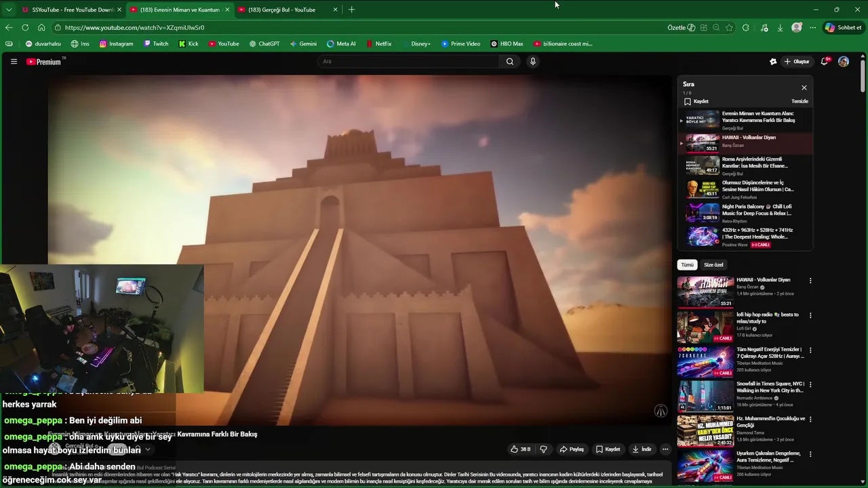Go back to previous page in browser
The height and width of the screenshot is (488, 868).
click(9, 28)
